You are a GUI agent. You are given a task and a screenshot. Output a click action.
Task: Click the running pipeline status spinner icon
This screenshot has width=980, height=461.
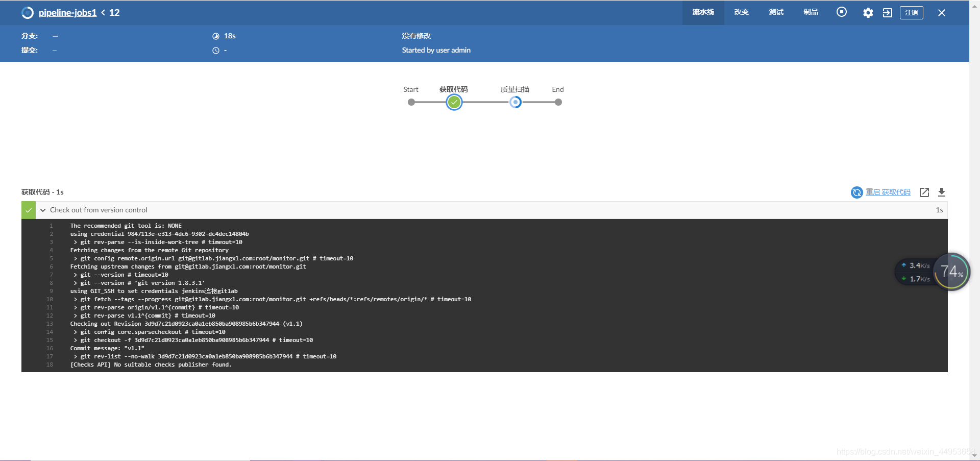click(28, 13)
